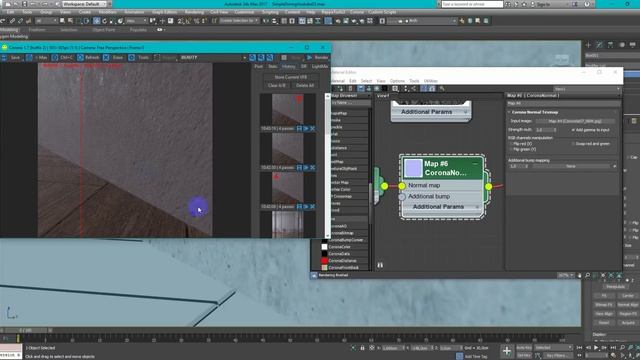Open Selected key filter dropdown
Screen dimensions: 640x360
coord(553,348)
